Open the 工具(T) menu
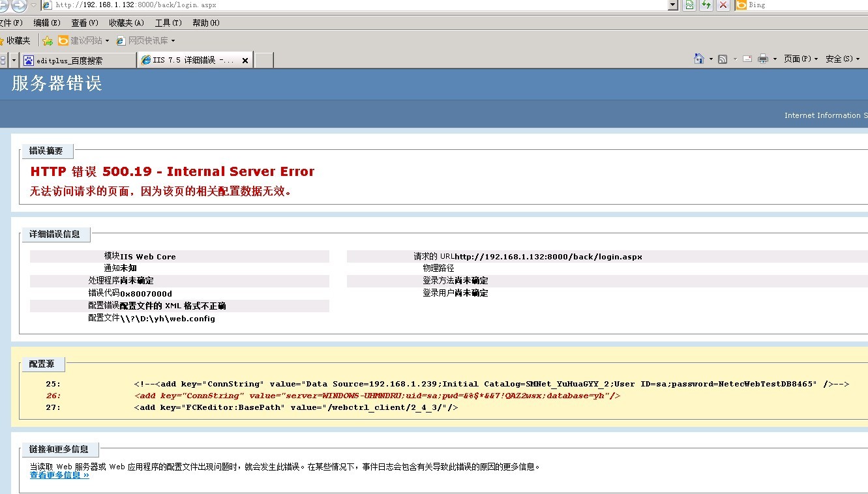868x494 pixels. click(x=168, y=23)
